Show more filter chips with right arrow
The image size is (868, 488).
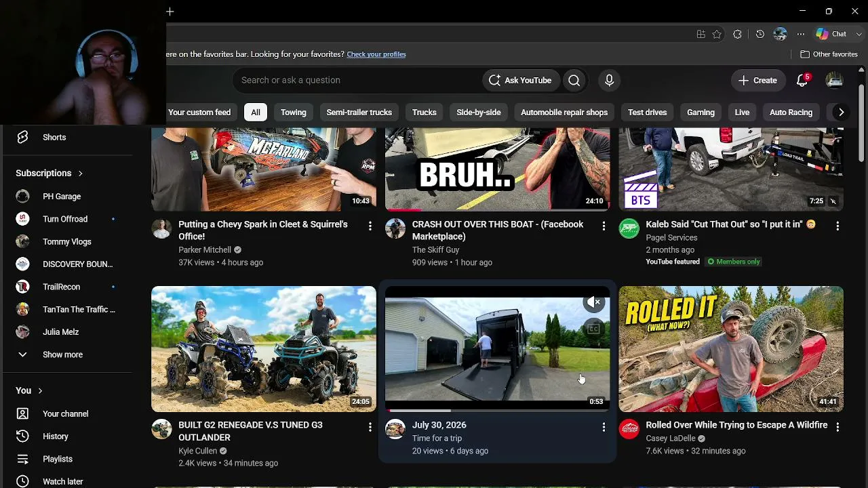click(x=841, y=113)
